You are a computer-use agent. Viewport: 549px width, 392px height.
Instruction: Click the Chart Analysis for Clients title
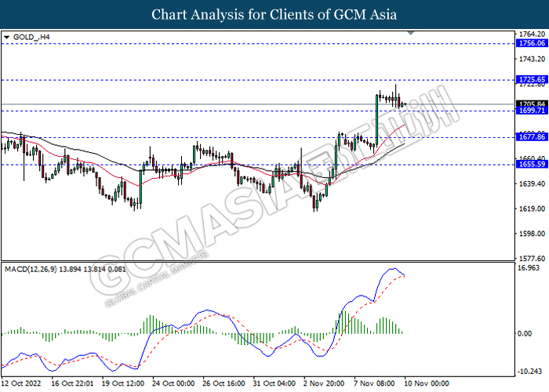point(274,15)
